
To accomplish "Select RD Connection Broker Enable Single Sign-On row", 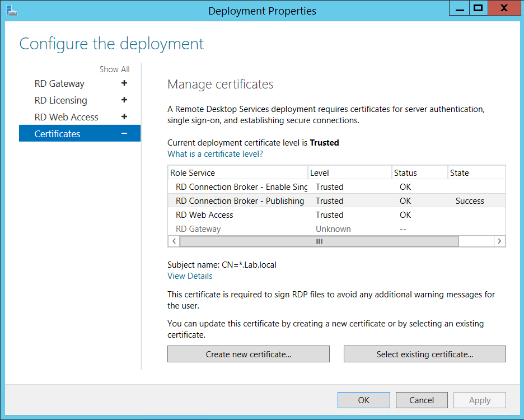I will tap(241, 187).
